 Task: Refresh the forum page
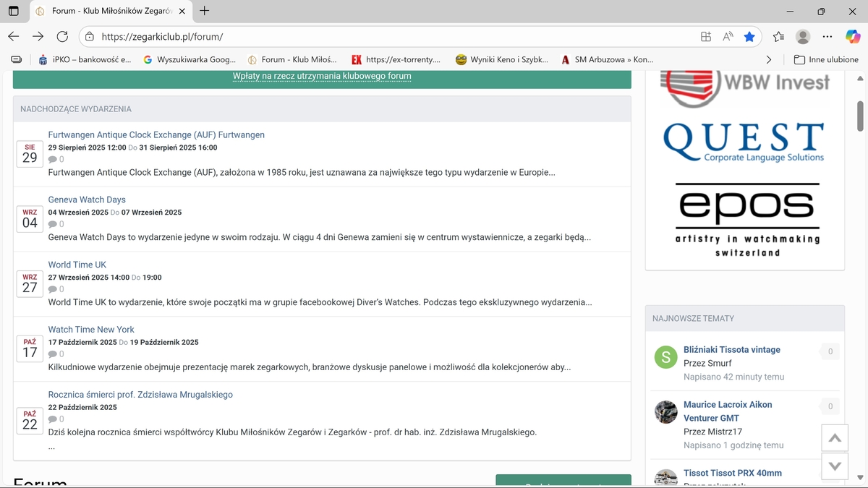coord(62,36)
